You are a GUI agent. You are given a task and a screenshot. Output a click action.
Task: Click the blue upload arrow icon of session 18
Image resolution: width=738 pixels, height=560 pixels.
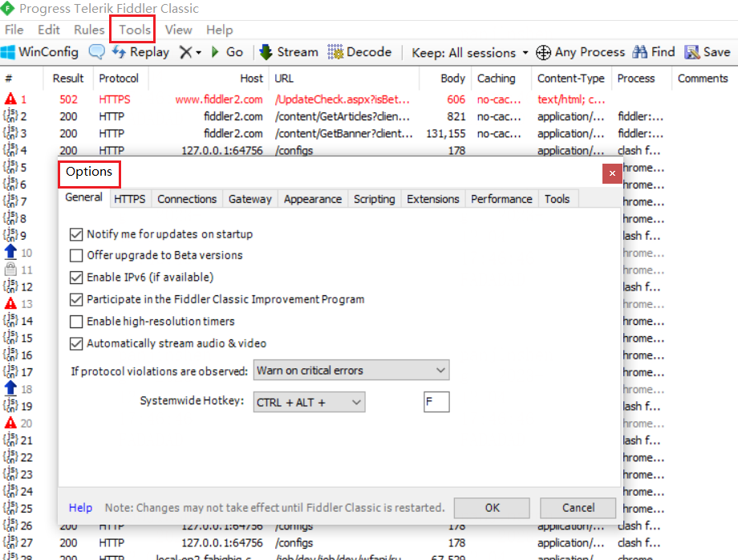click(10, 388)
